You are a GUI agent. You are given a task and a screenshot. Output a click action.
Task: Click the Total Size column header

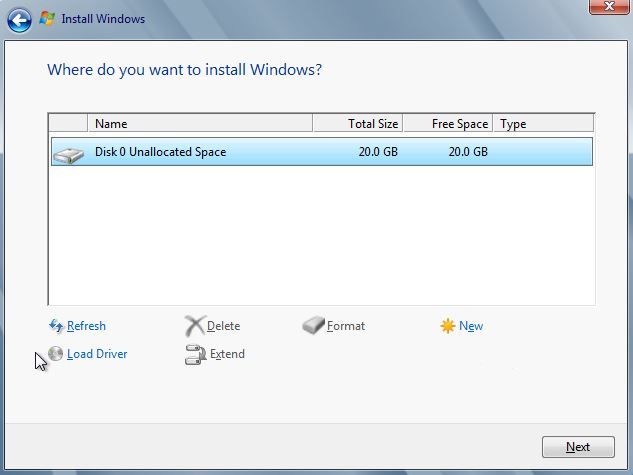358,124
